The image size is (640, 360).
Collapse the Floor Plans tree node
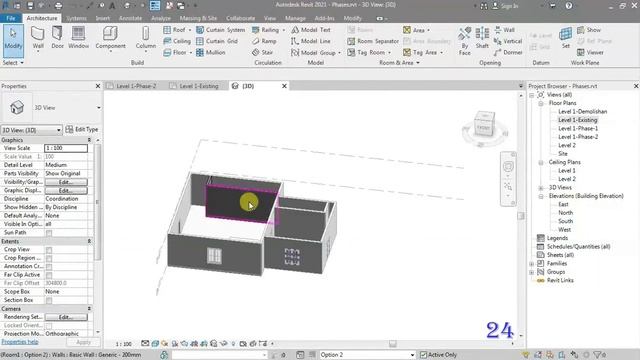tap(541, 103)
